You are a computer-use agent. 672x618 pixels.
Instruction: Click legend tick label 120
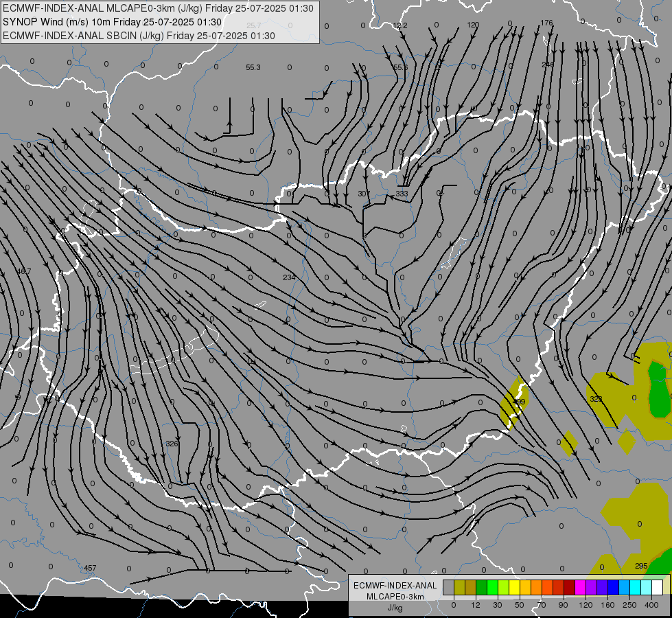pos(586,605)
